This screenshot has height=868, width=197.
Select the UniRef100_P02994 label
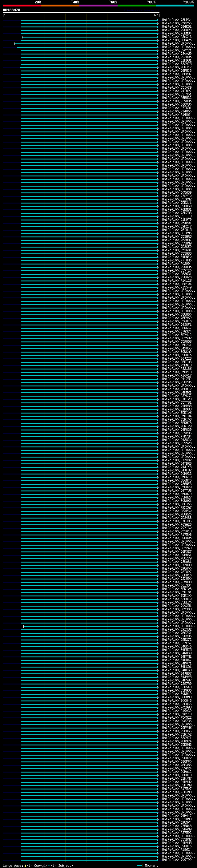(x=177, y=264)
